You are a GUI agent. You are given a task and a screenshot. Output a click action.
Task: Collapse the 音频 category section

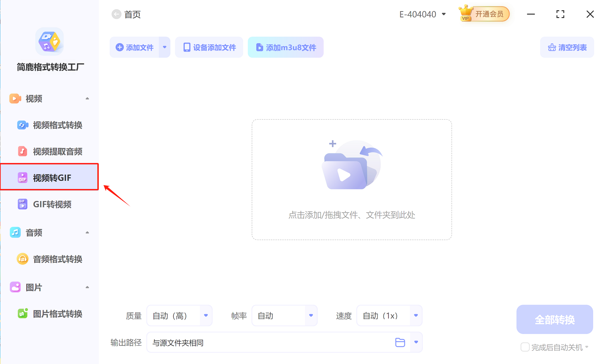coord(87,232)
